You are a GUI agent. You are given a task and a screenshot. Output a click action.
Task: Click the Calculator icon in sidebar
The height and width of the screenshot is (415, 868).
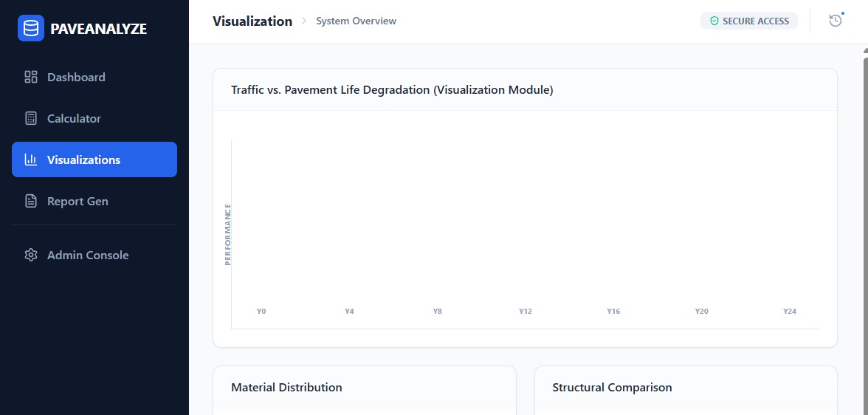pyautogui.click(x=31, y=119)
